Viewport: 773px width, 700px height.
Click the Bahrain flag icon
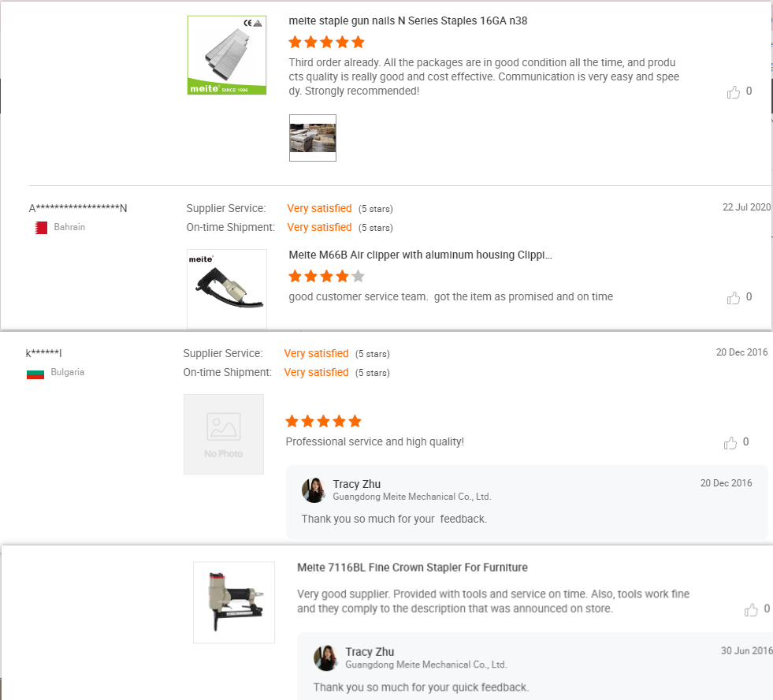tap(41, 228)
